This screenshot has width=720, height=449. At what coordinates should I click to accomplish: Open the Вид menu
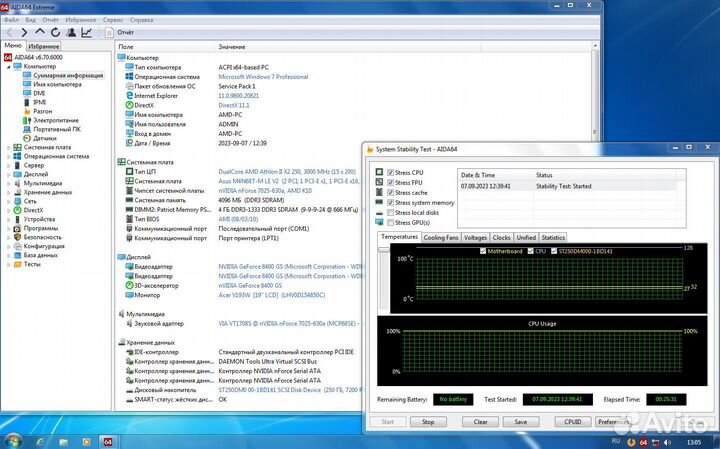pos(30,20)
